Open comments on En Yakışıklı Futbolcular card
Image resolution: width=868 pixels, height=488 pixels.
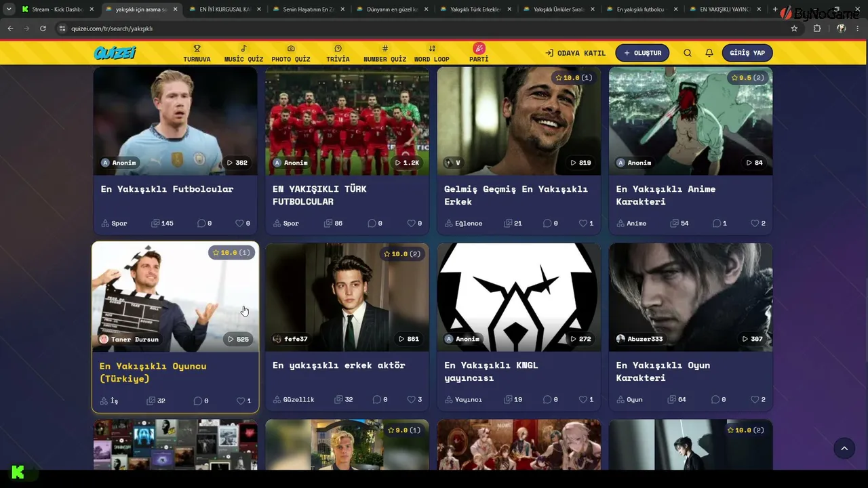(x=201, y=223)
